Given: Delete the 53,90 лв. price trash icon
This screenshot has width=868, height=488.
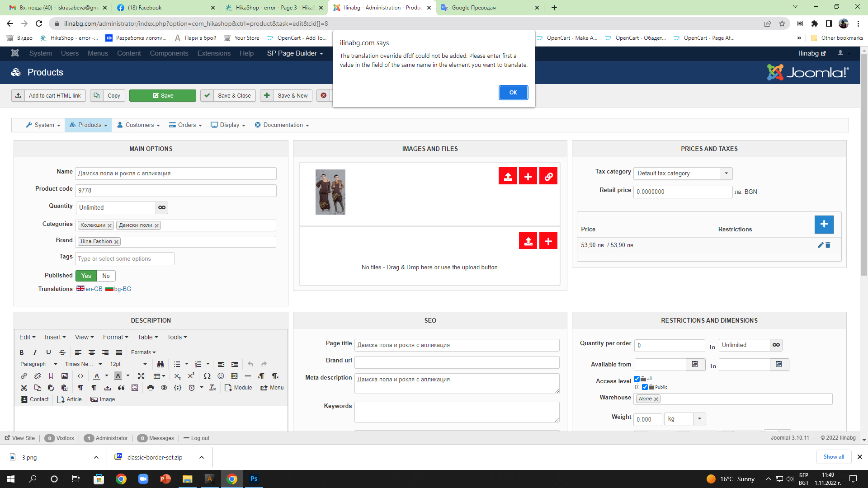Looking at the screenshot, I should tap(828, 245).
